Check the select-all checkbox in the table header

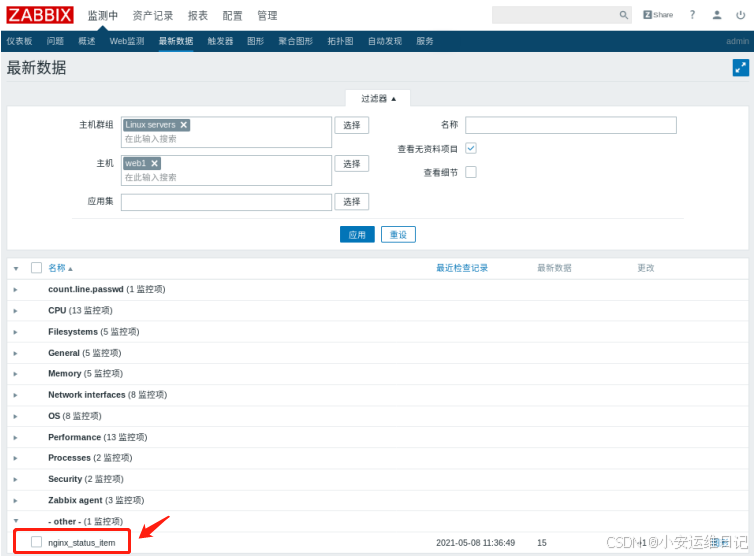(x=36, y=268)
